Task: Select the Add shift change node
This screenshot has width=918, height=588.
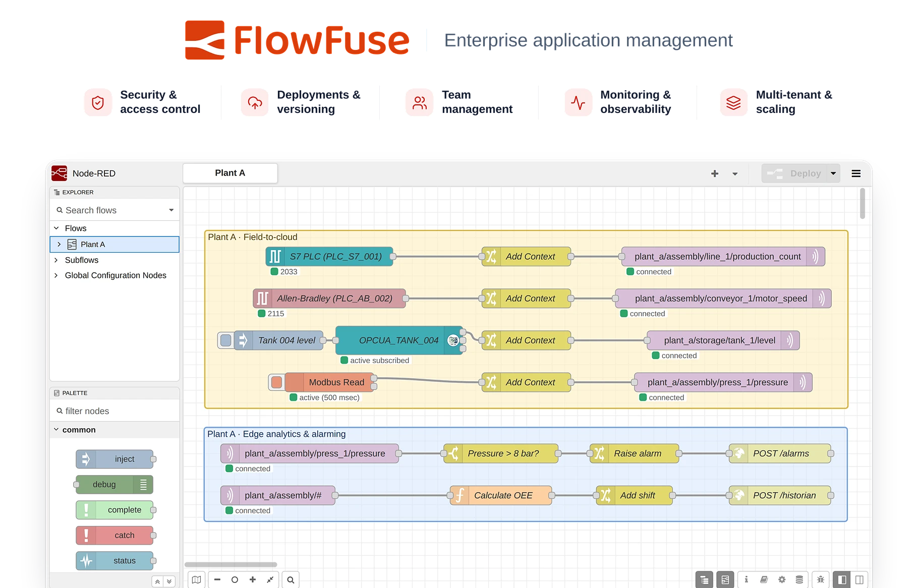Action: [x=635, y=495]
